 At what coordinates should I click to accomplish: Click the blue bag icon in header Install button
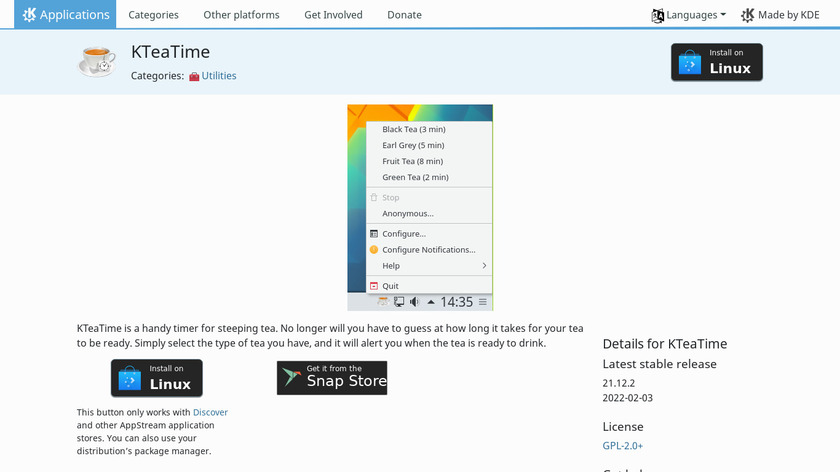[689, 63]
